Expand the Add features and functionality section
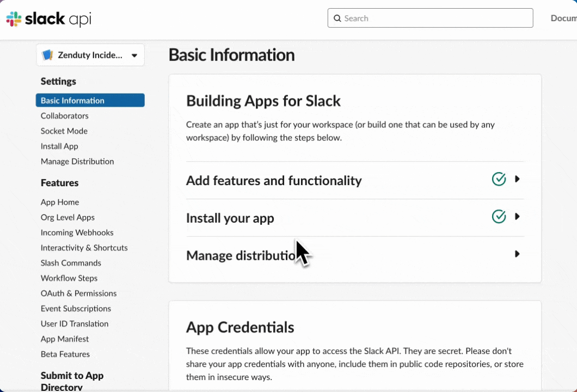 (517, 179)
